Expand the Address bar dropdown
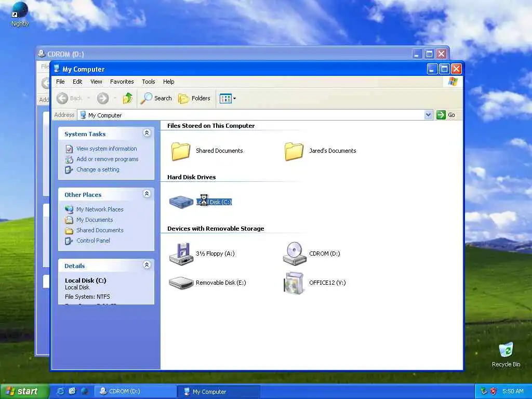532x399 pixels. (428, 115)
